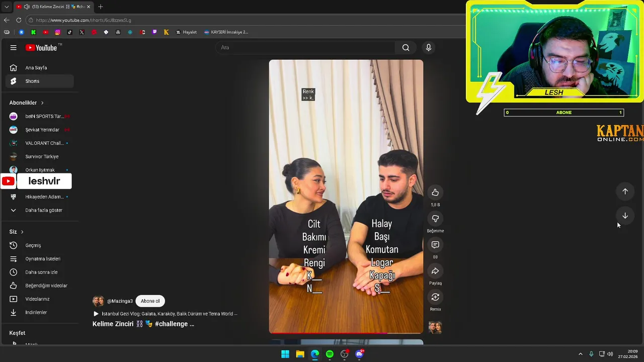Reload the page in browser
This screenshot has height=362, width=644.
click(x=19, y=20)
